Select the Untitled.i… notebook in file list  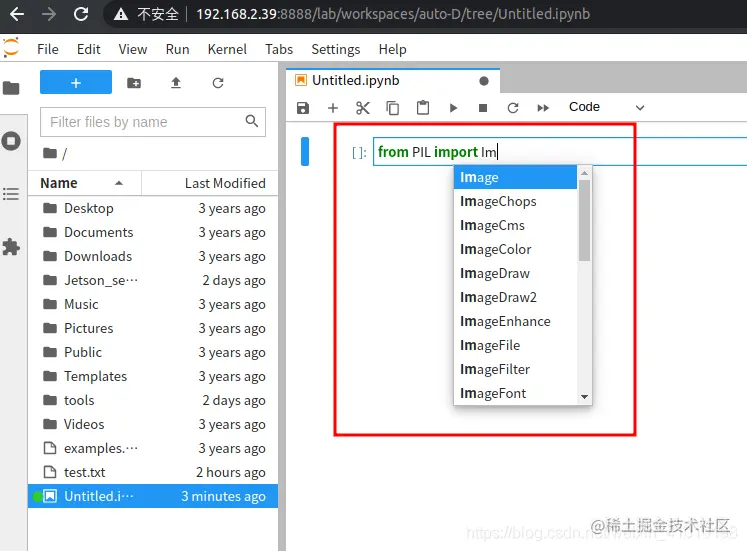coord(153,496)
